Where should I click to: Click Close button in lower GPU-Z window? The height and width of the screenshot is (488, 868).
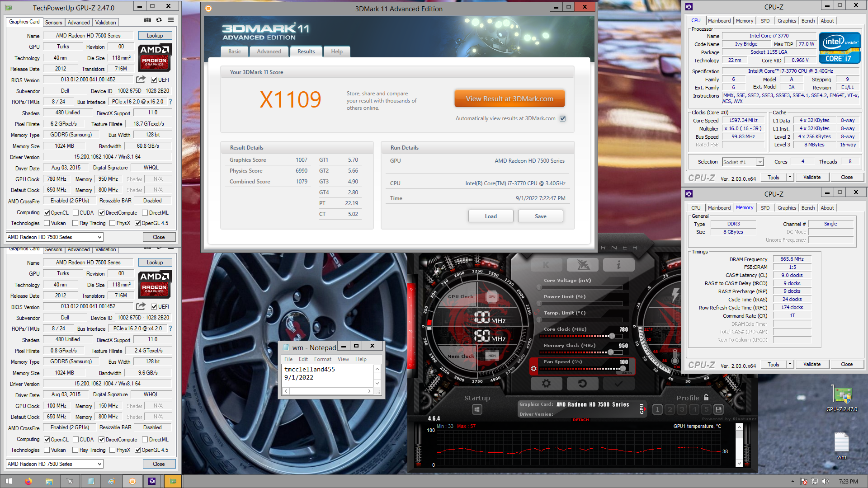(x=159, y=464)
